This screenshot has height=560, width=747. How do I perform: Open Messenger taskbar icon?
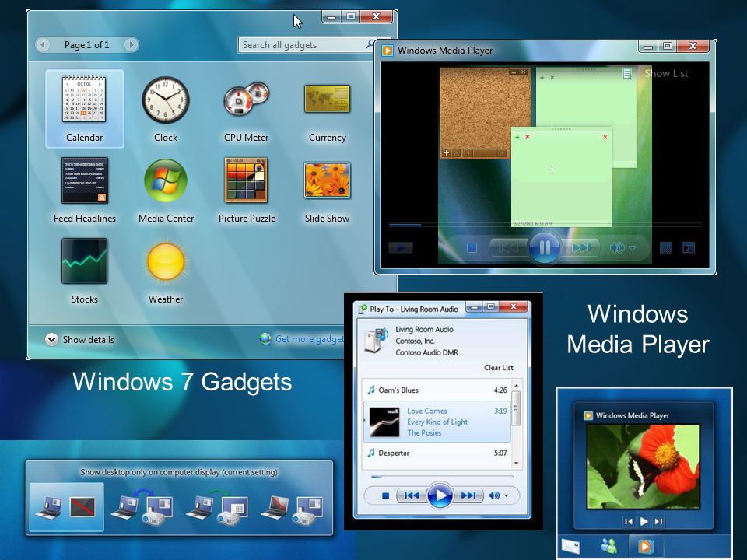609,546
